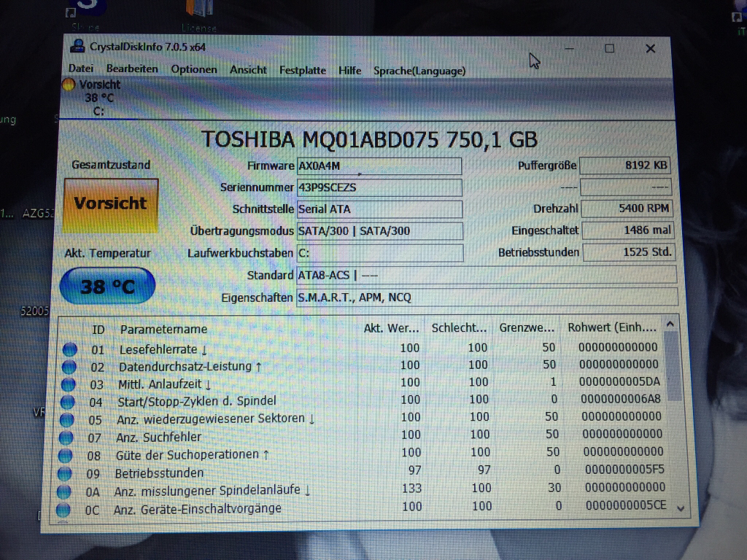Click the Rohwert column header
Image resolution: width=747 pixels, height=560 pixels.
point(612,327)
